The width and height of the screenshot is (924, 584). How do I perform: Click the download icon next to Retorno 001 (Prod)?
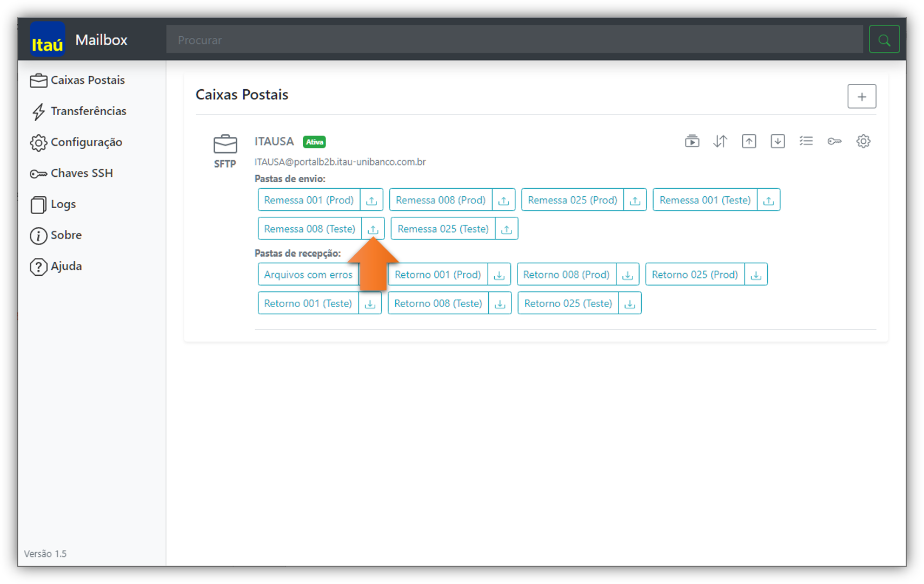coord(499,275)
